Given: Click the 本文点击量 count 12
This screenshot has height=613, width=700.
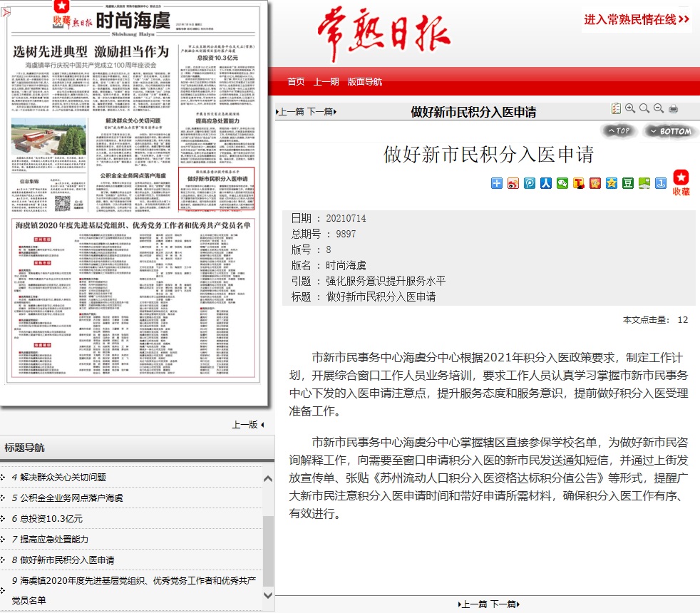Looking at the screenshot, I should coord(683,319).
